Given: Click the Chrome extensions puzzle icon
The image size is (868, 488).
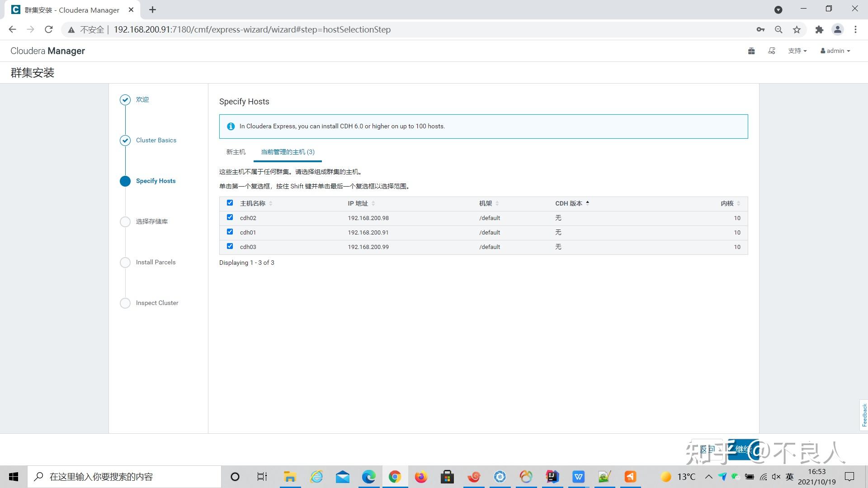Looking at the screenshot, I should coord(819,29).
